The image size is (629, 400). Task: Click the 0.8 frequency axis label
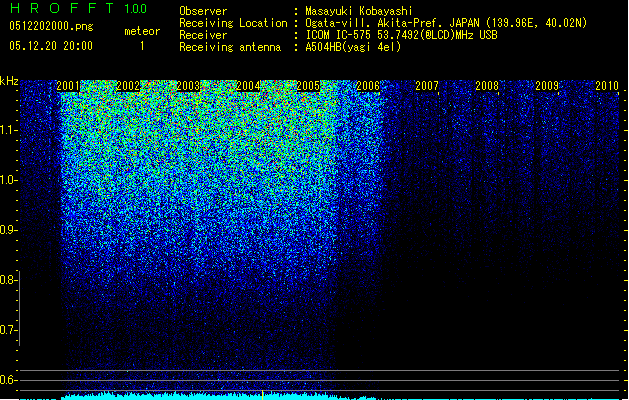[x=8, y=280]
